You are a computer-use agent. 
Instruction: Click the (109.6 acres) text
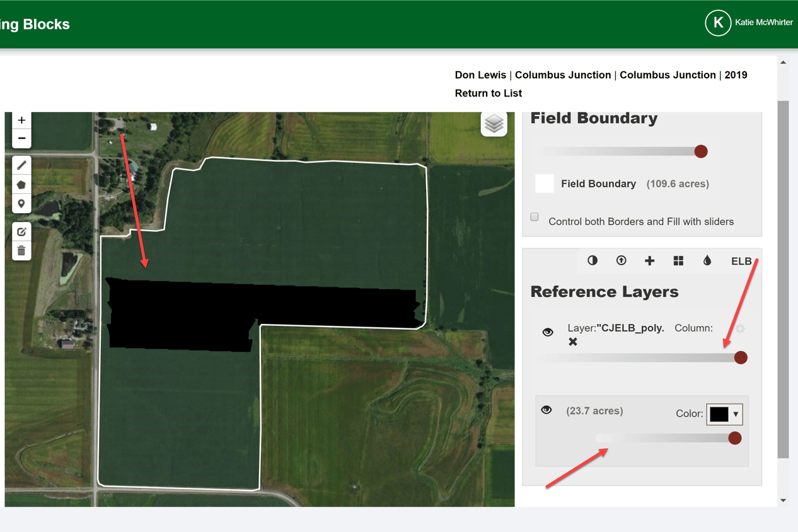678,184
